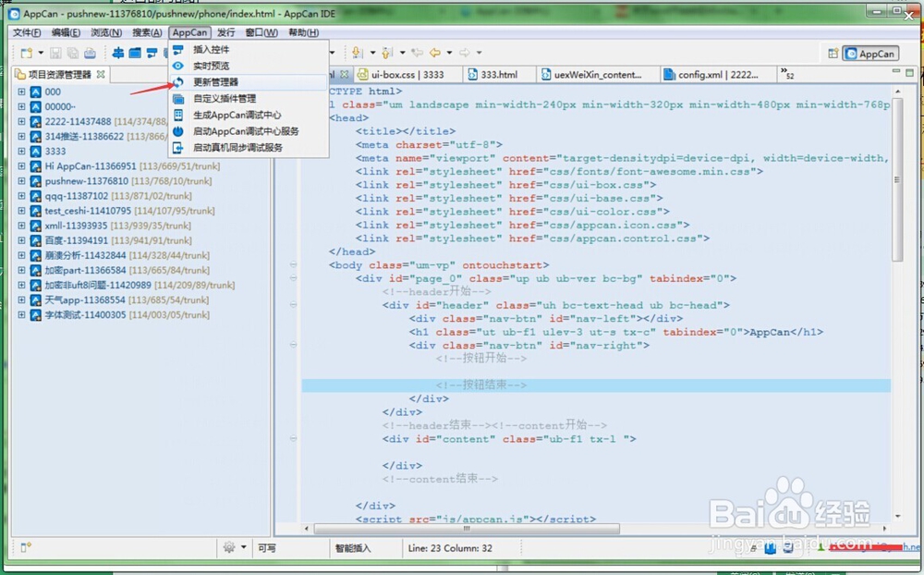
Task: Open the Previous Annotation dropdown arrow
Action: (x=403, y=53)
